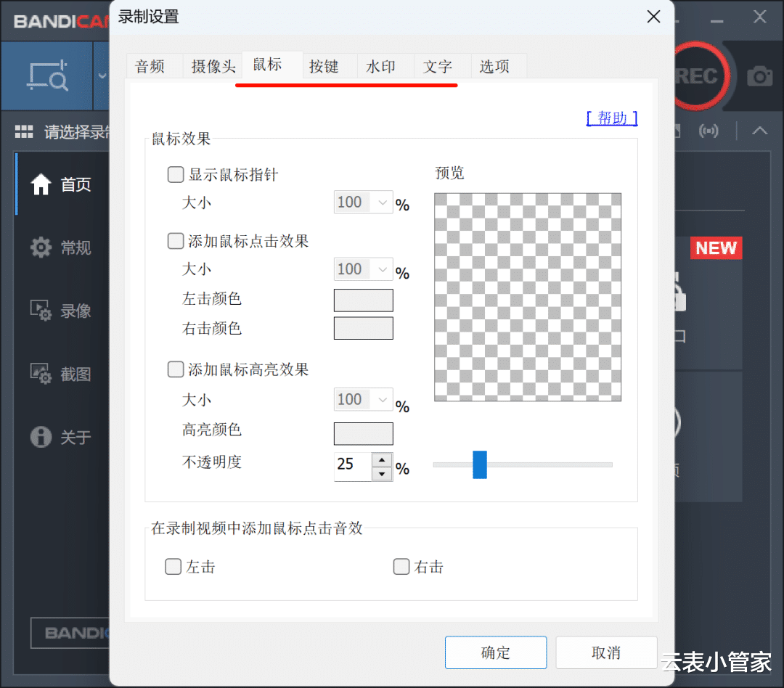Click the 不透明度 value field
This screenshot has width=784, height=688.
click(353, 467)
